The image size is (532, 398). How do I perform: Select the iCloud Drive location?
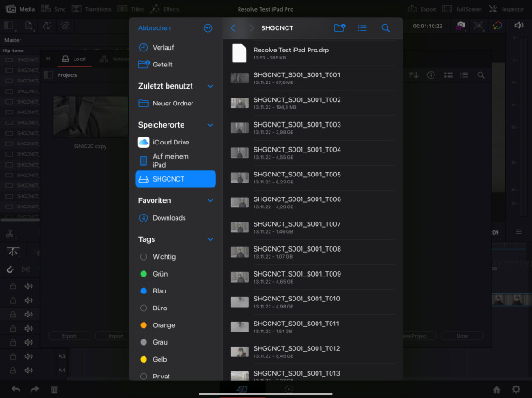point(176,142)
